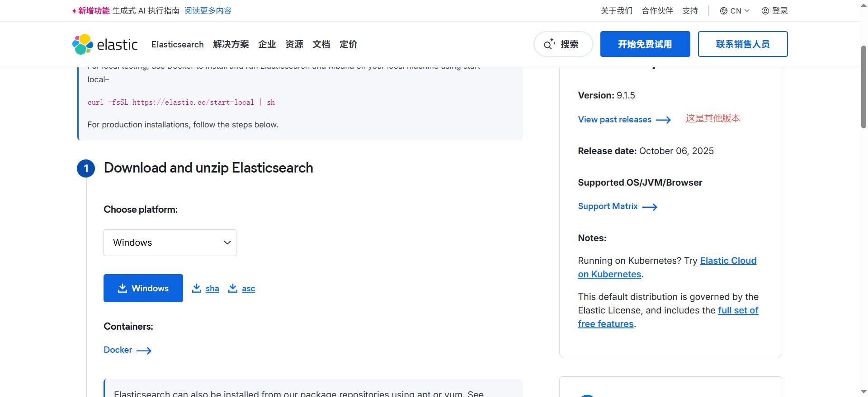
Task: Click the scrollbar down arrow
Action: [864, 392]
